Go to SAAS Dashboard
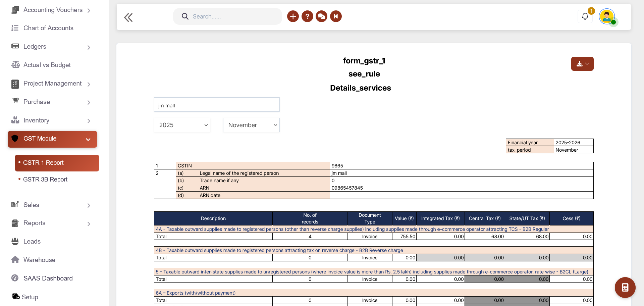Viewport: 644px width, 306px height. tap(48, 278)
